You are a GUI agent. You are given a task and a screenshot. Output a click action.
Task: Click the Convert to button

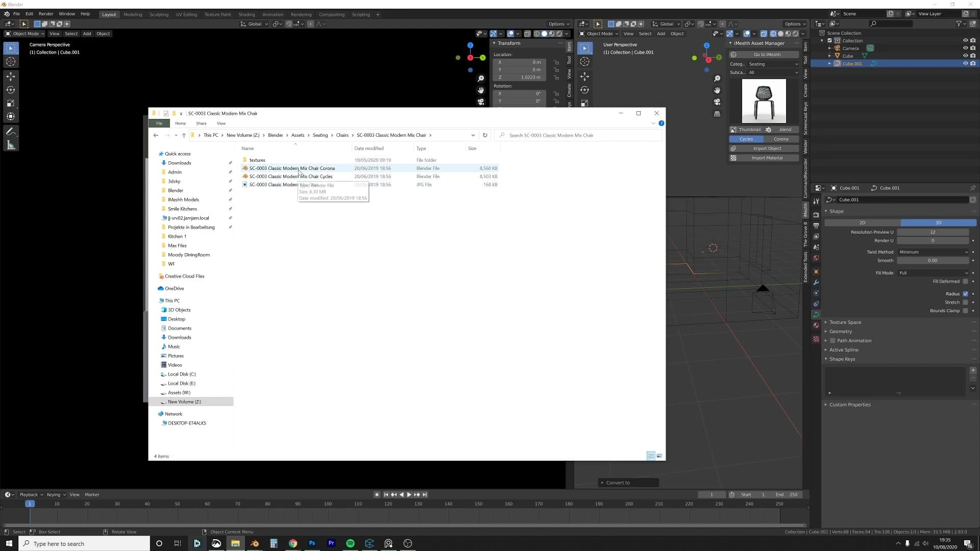tap(628, 483)
